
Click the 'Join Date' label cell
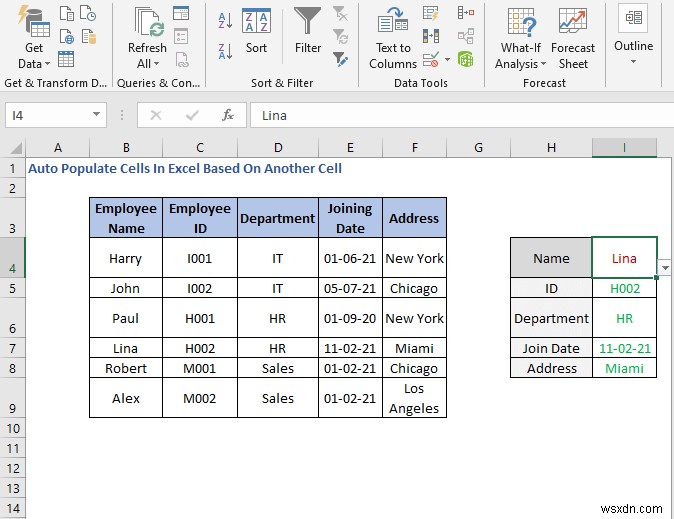(551, 348)
